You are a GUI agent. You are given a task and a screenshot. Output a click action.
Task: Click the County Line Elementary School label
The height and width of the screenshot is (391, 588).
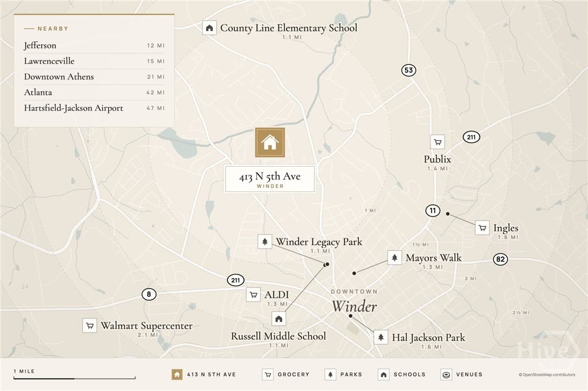click(289, 28)
